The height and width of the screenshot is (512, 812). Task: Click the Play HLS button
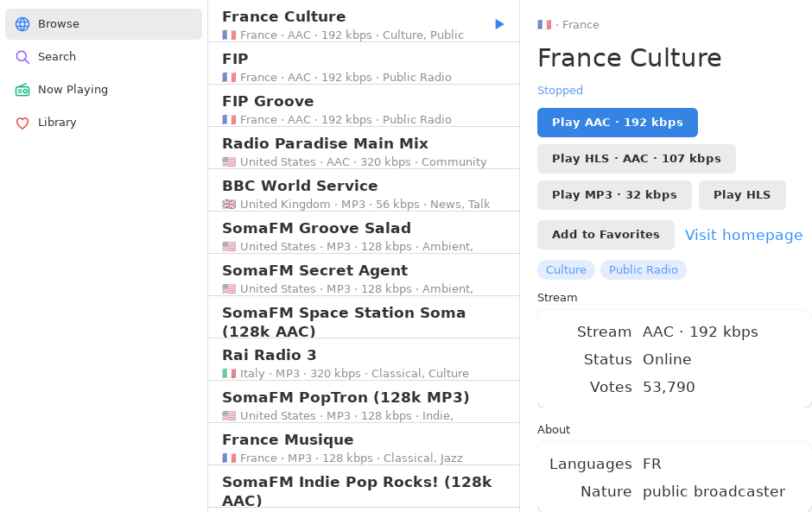pos(742,195)
